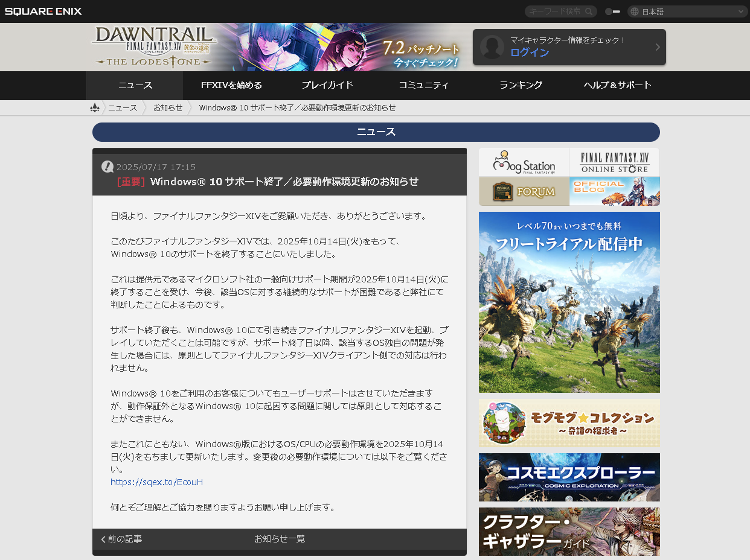The width and height of the screenshot is (750, 560).
Task: Click the SQUARE ENIX logo
Action: [42, 10]
